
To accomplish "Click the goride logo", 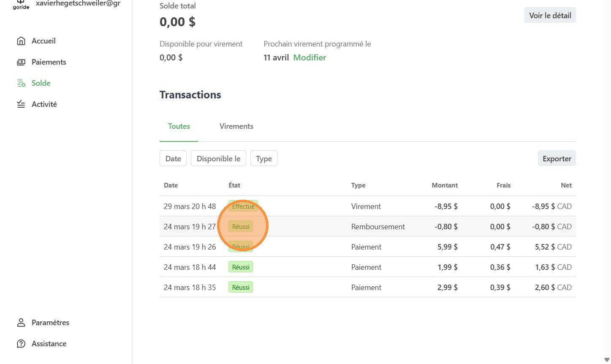I will coord(21,5).
